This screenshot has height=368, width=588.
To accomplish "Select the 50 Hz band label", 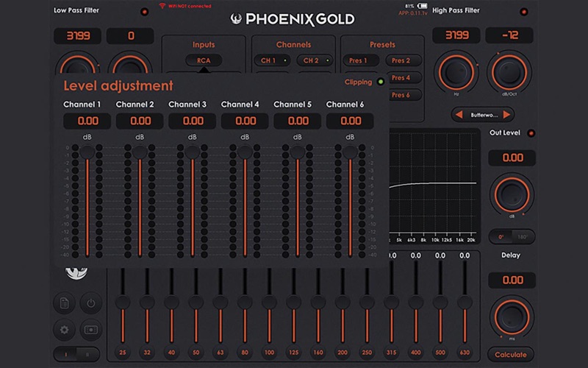I will 196,353.
